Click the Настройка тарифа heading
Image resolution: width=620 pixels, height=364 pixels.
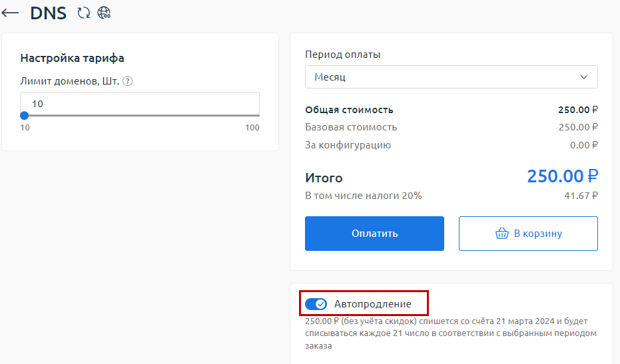click(x=72, y=58)
